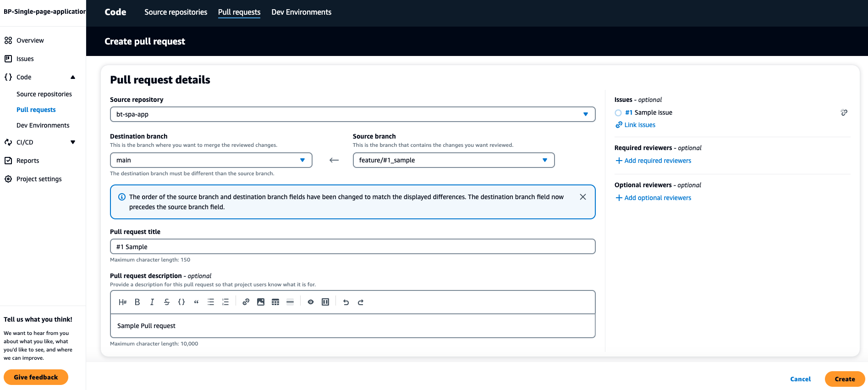This screenshot has width=868, height=390.
Task: Cancel the pull request creation
Action: (x=800, y=379)
